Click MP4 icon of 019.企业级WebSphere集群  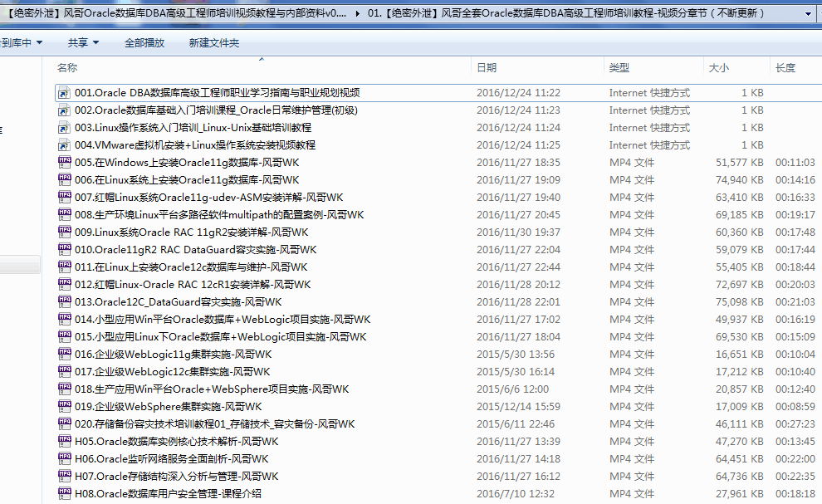pos(64,406)
